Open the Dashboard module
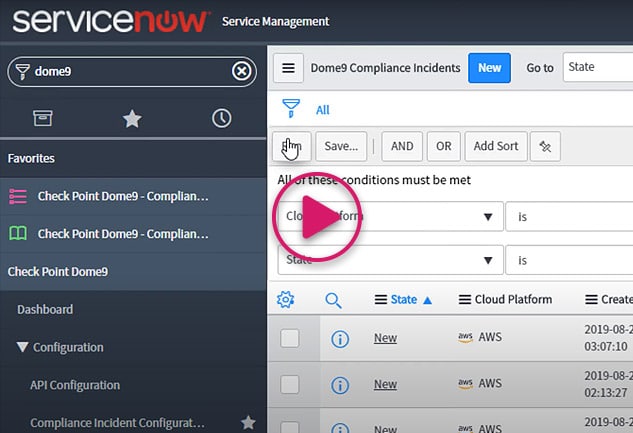 pos(45,310)
